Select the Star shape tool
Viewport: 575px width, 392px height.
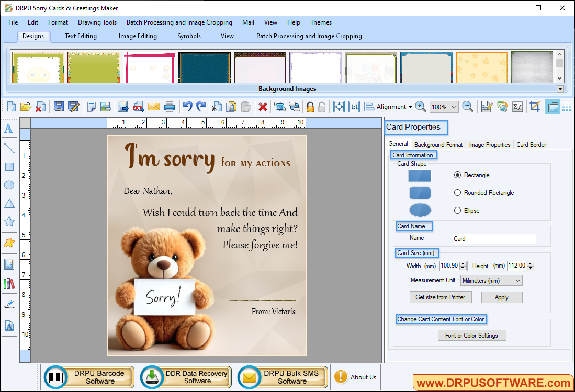[x=8, y=222]
